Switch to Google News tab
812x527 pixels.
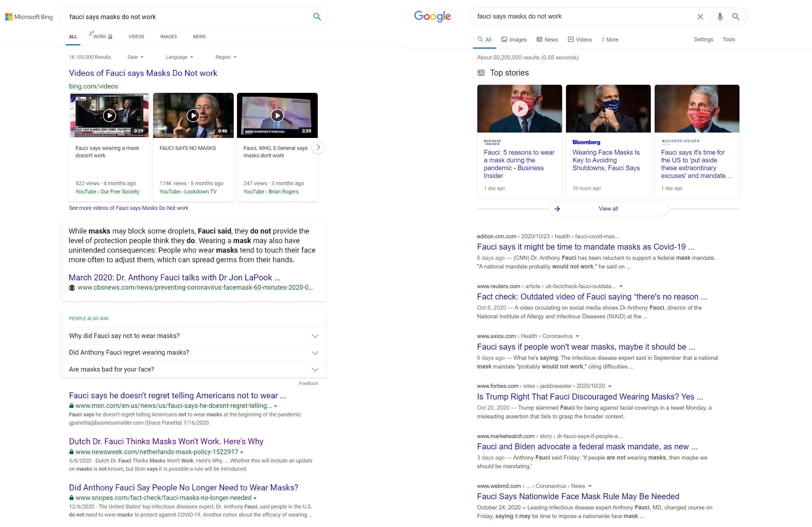(547, 40)
